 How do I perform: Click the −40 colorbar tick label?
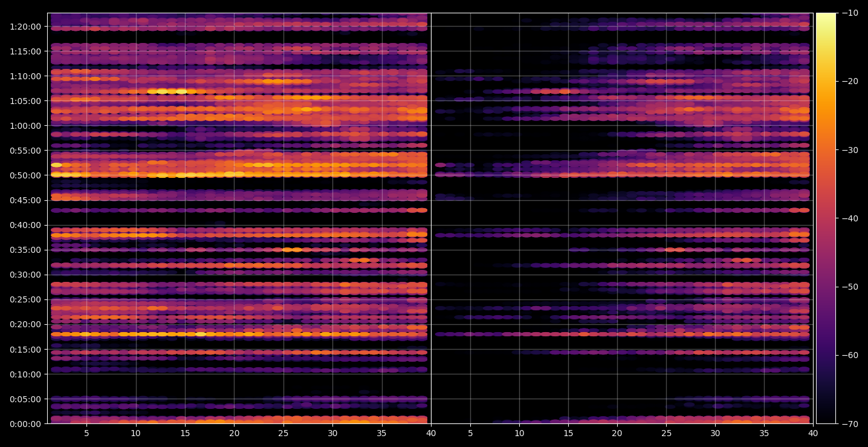tap(850, 218)
